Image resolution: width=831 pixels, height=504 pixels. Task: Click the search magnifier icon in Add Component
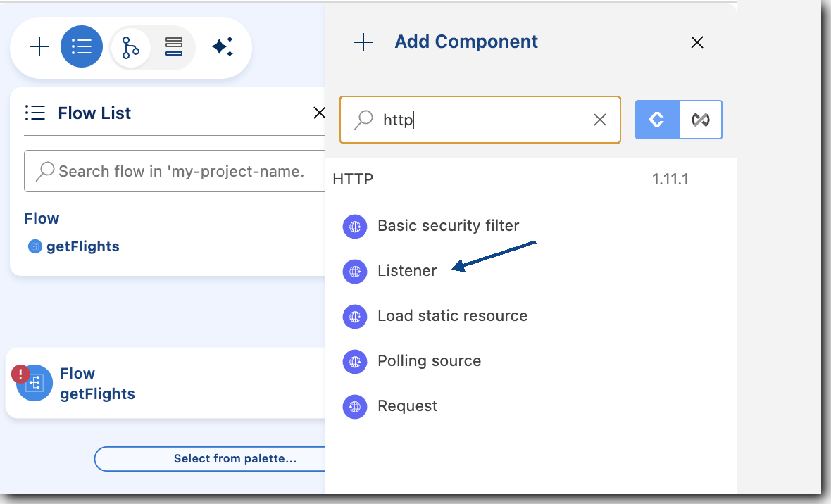(363, 120)
